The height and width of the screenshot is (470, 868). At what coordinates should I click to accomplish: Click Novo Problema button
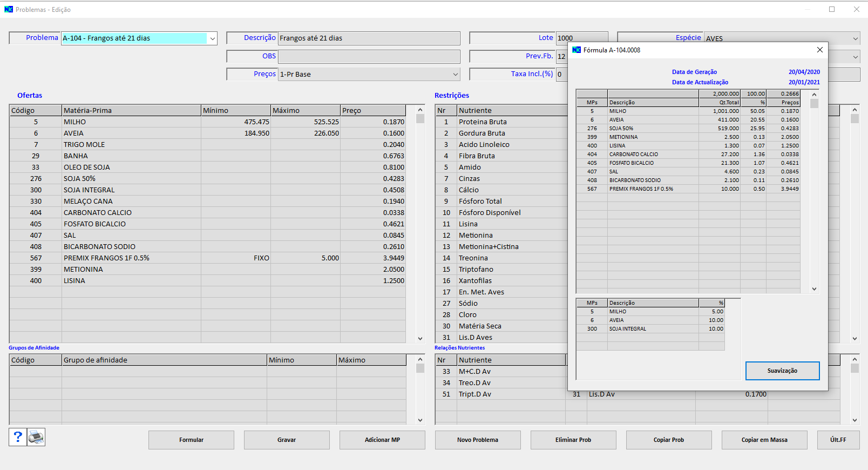(x=478, y=440)
